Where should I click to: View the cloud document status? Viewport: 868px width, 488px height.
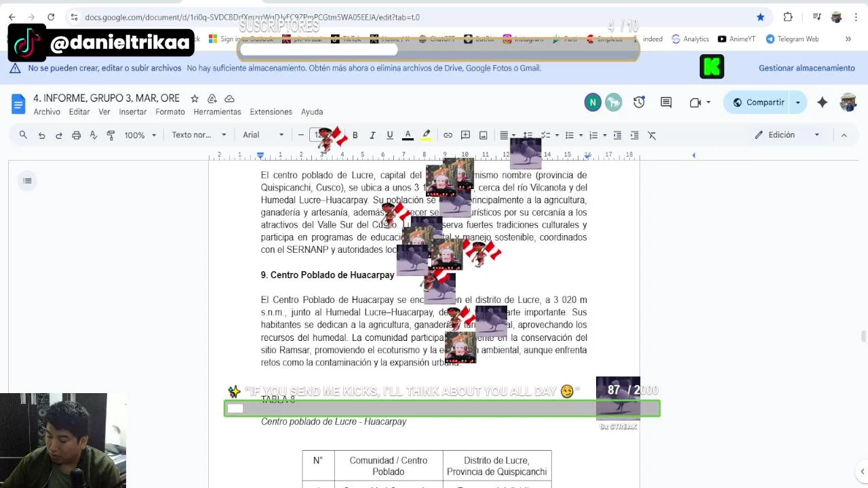(x=229, y=98)
